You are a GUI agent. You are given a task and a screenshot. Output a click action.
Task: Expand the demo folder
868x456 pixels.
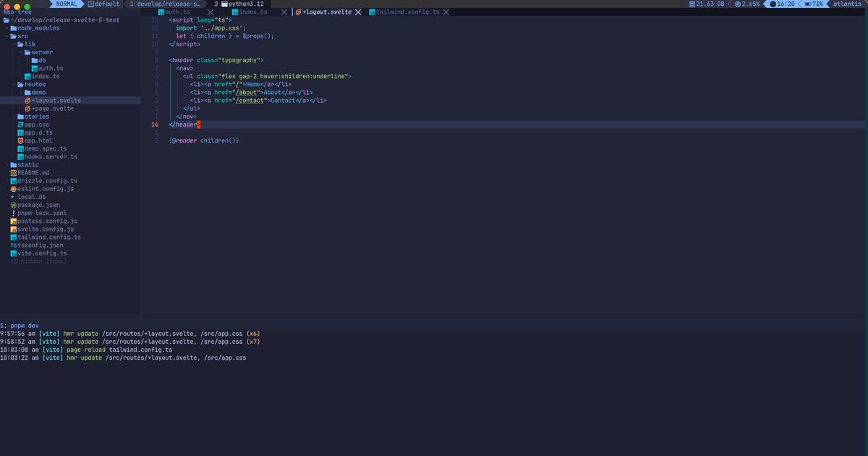[21, 92]
